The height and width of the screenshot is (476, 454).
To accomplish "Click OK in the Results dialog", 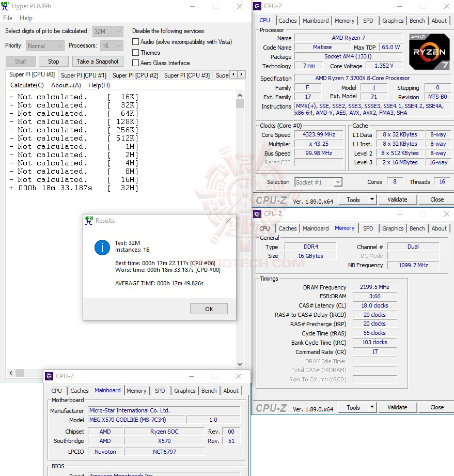I will [x=209, y=309].
